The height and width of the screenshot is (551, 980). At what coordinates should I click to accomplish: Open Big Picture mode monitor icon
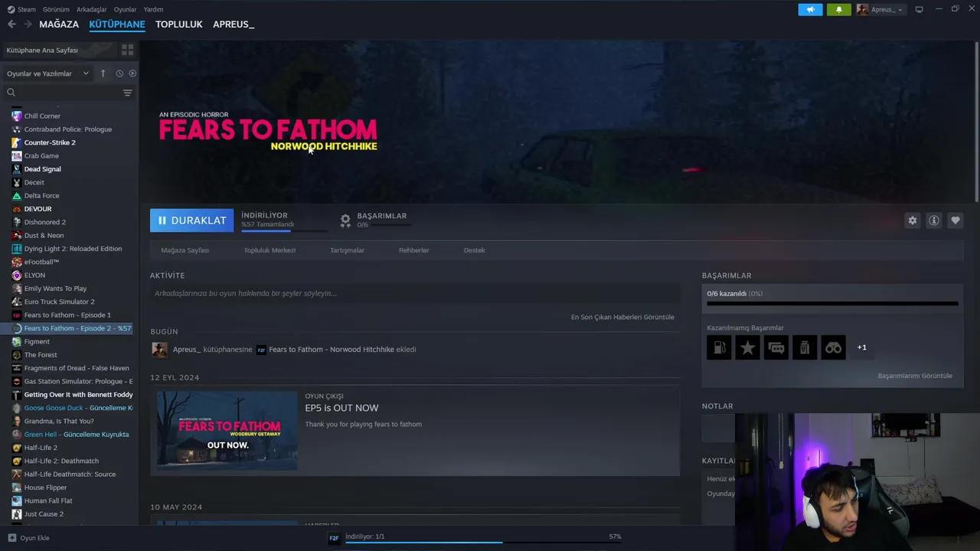tap(920, 9)
